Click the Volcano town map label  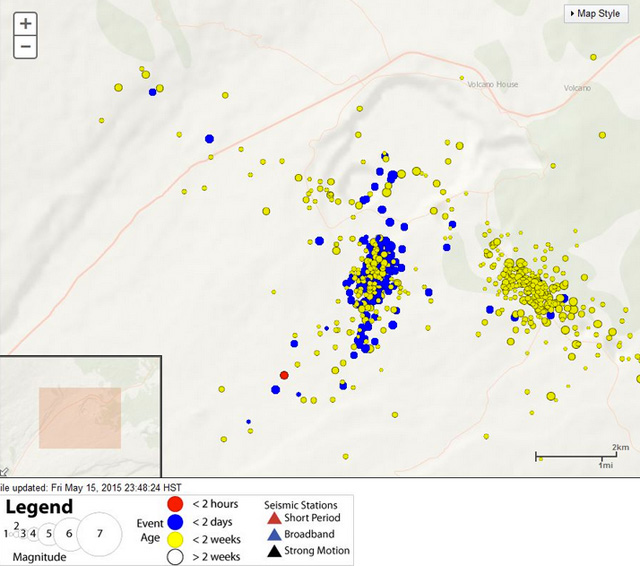click(x=577, y=88)
